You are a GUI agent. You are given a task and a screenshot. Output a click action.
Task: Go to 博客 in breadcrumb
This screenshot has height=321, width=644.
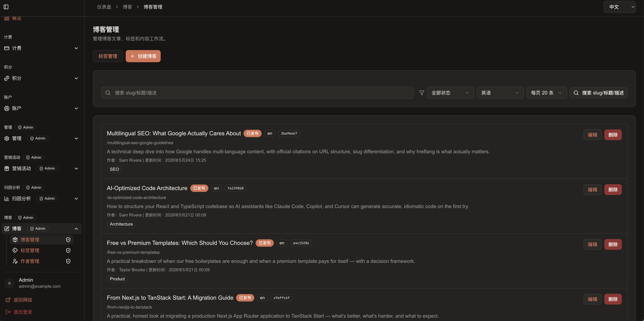pos(127,7)
